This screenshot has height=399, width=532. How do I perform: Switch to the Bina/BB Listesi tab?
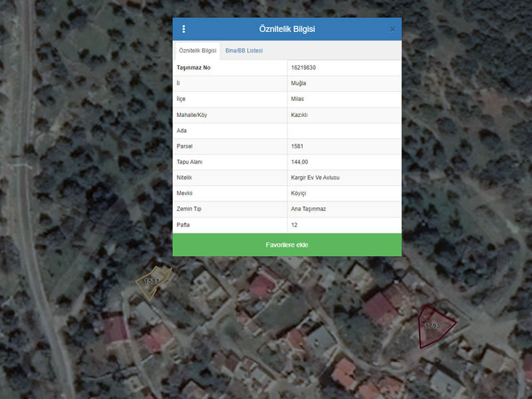244,51
